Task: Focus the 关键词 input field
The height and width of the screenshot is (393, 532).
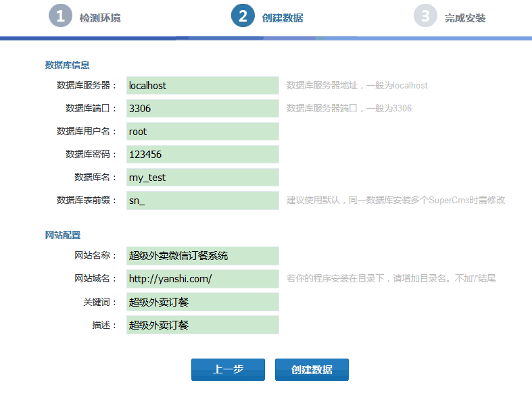Action: point(202,302)
